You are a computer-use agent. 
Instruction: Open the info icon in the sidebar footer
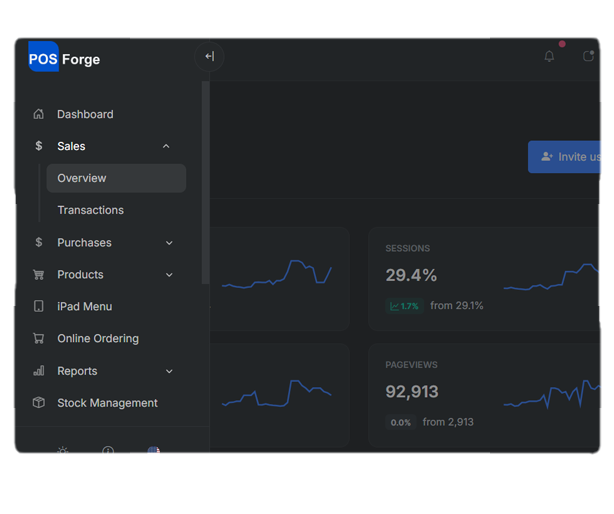pos(108,450)
